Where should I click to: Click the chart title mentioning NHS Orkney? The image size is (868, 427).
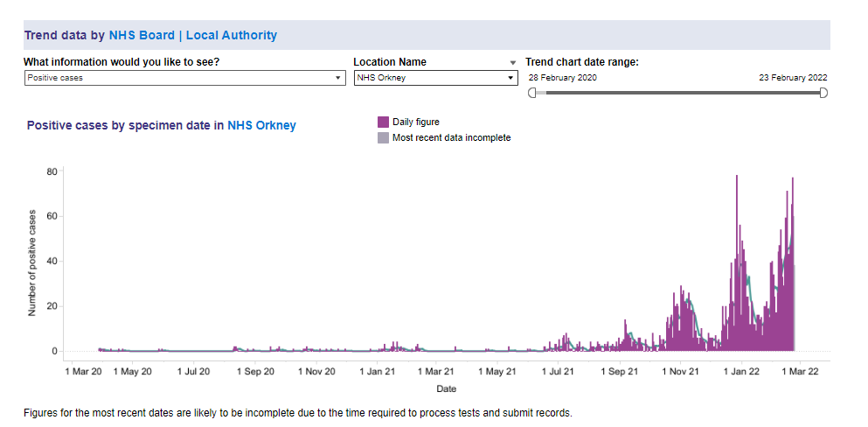pos(161,126)
